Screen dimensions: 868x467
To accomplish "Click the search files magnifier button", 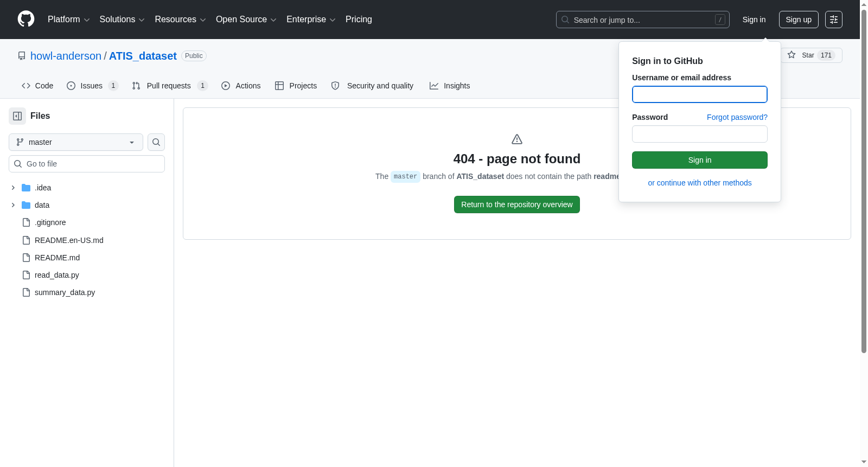I will click(156, 142).
